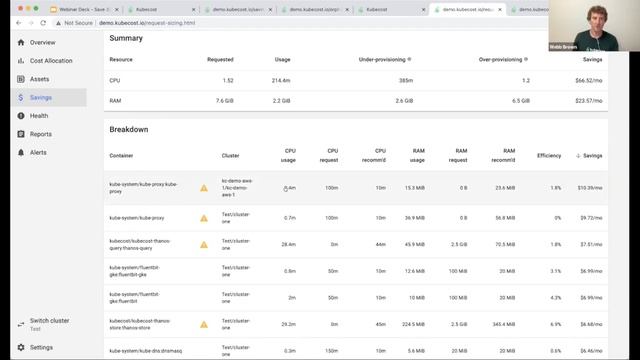Switch to fifth Kubecost browser tab
The image size is (640, 360).
click(391, 9)
